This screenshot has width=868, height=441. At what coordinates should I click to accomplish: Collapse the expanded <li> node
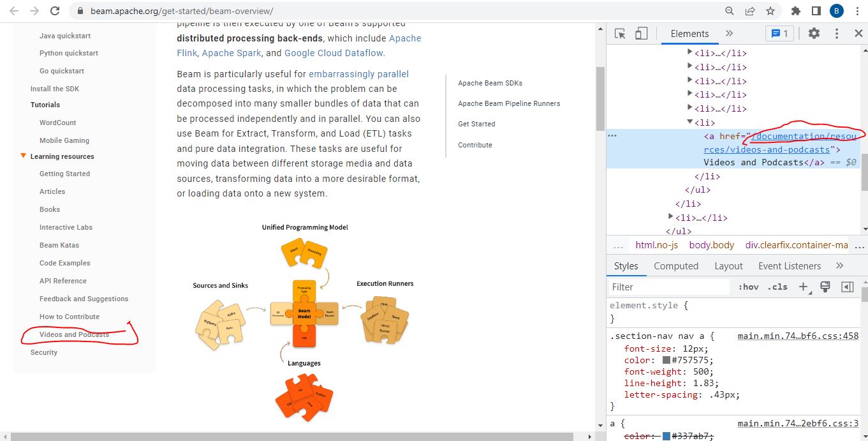coord(690,122)
